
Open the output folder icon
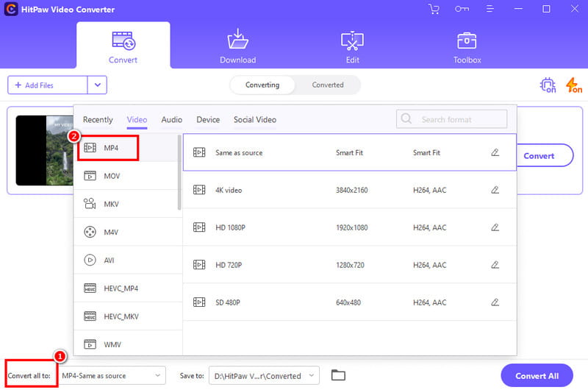pyautogui.click(x=338, y=375)
